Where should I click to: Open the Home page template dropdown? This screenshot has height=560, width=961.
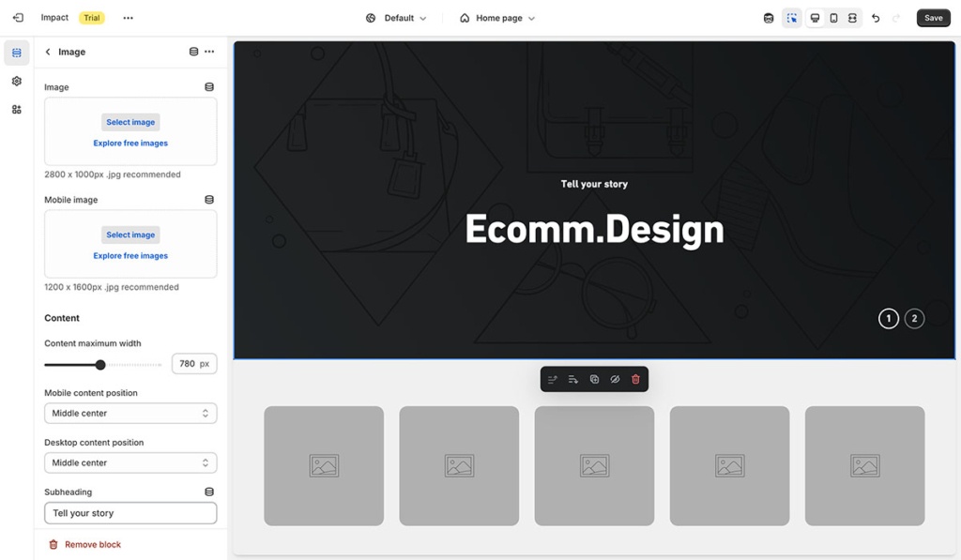click(x=496, y=17)
